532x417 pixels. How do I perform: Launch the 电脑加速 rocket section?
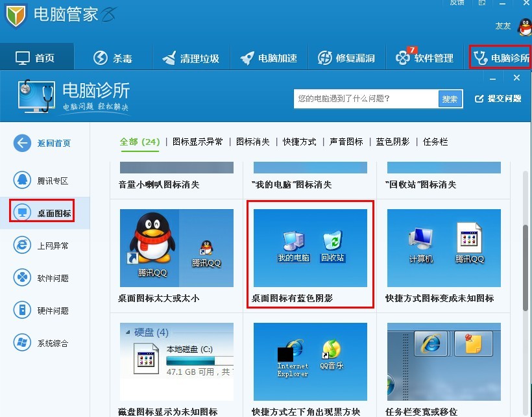pos(269,58)
